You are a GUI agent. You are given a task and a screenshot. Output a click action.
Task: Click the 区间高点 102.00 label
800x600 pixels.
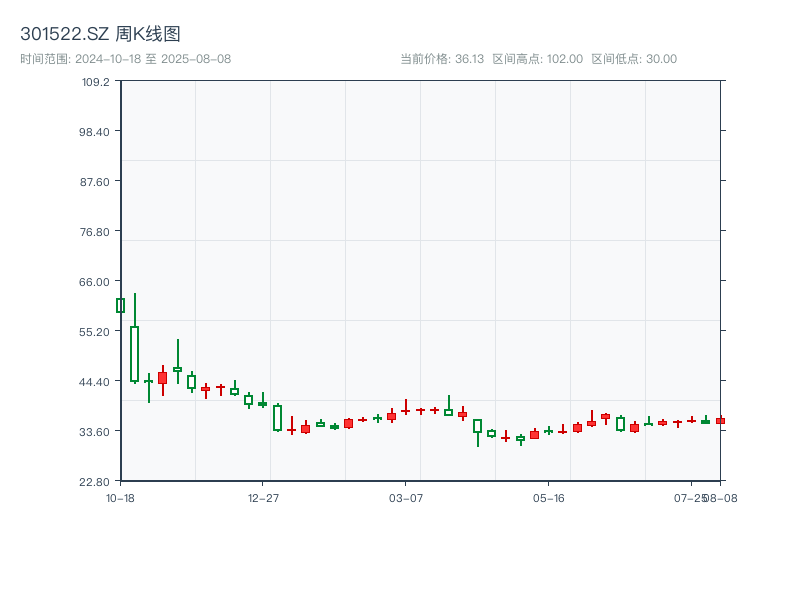(x=537, y=59)
